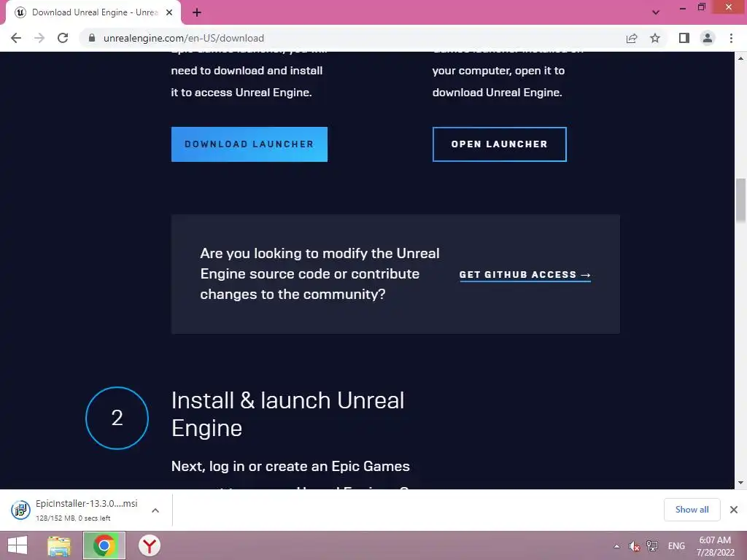
Task: Click the muted volume tray icon
Action: tap(634, 546)
